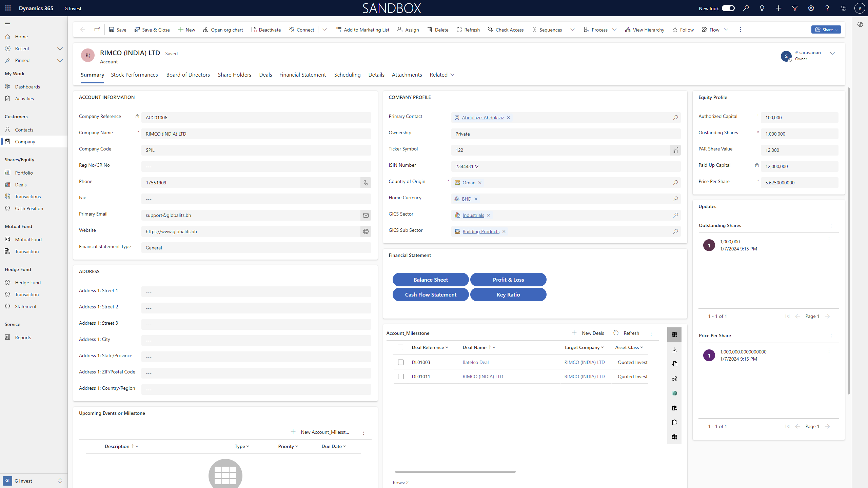Click the Balance Sheet button

pos(430,280)
